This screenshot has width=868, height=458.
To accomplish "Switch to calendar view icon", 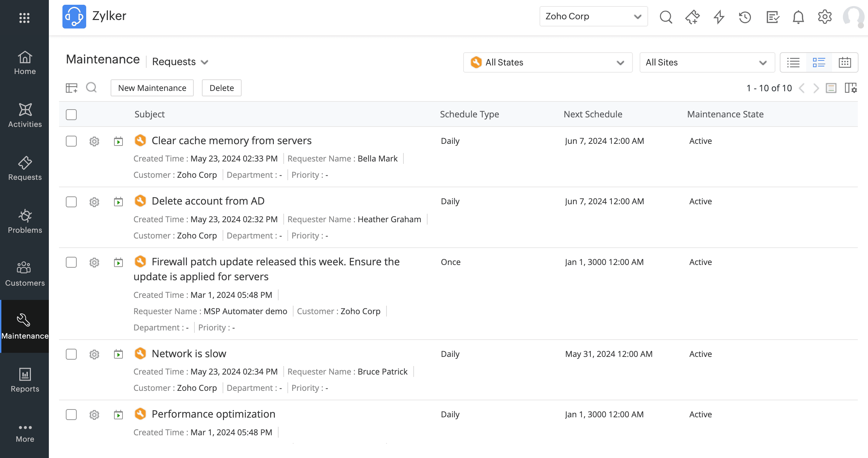I will pos(845,62).
